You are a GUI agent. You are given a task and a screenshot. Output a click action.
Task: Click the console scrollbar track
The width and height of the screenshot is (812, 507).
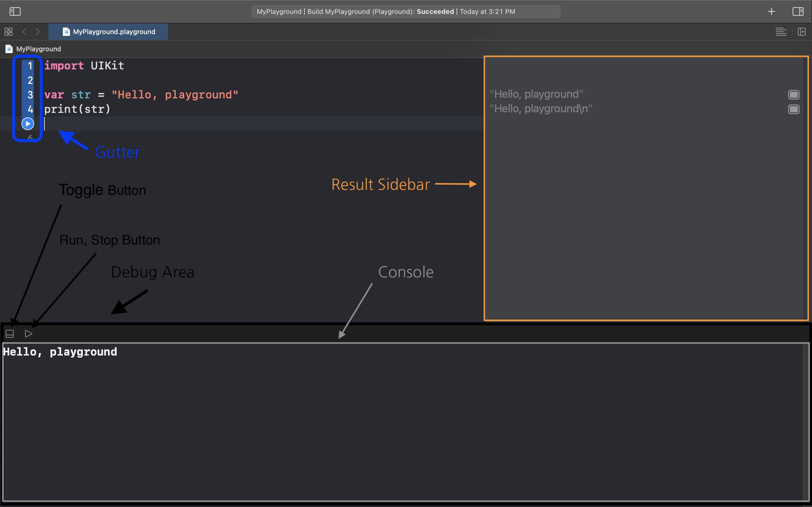click(806, 421)
